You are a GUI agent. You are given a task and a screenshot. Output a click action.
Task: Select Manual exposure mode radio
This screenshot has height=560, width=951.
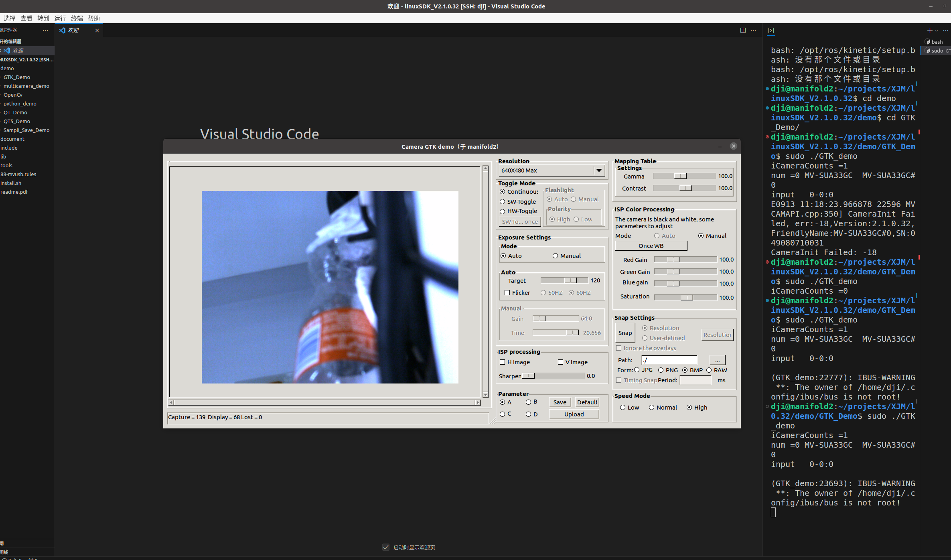pos(555,256)
